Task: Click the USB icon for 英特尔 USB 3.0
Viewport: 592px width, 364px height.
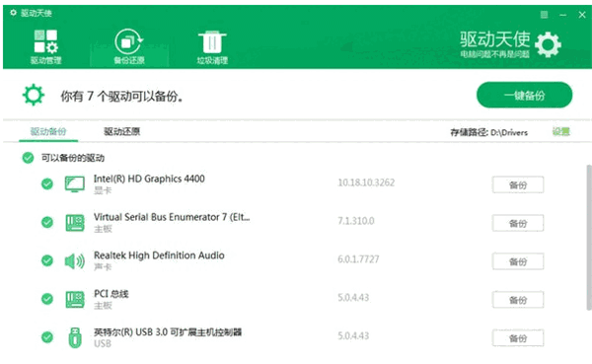Action: click(75, 337)
